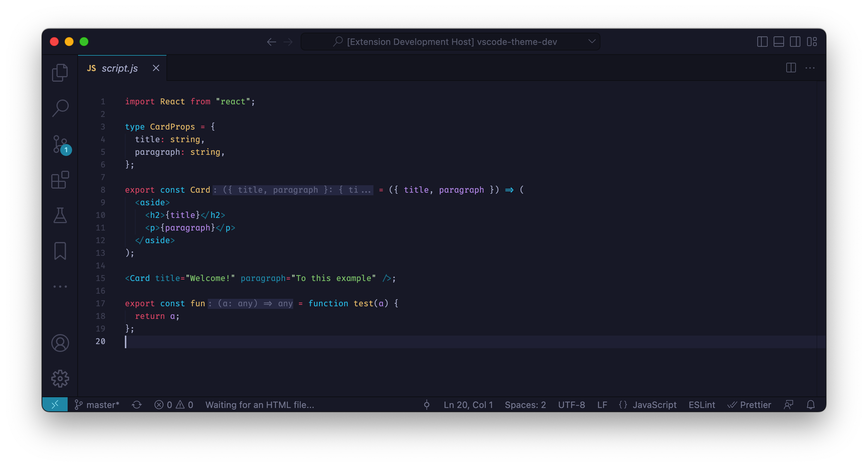Click the Spaces: 2 indentation setting
Screen dimensions: 868x467
click(525, 405)
